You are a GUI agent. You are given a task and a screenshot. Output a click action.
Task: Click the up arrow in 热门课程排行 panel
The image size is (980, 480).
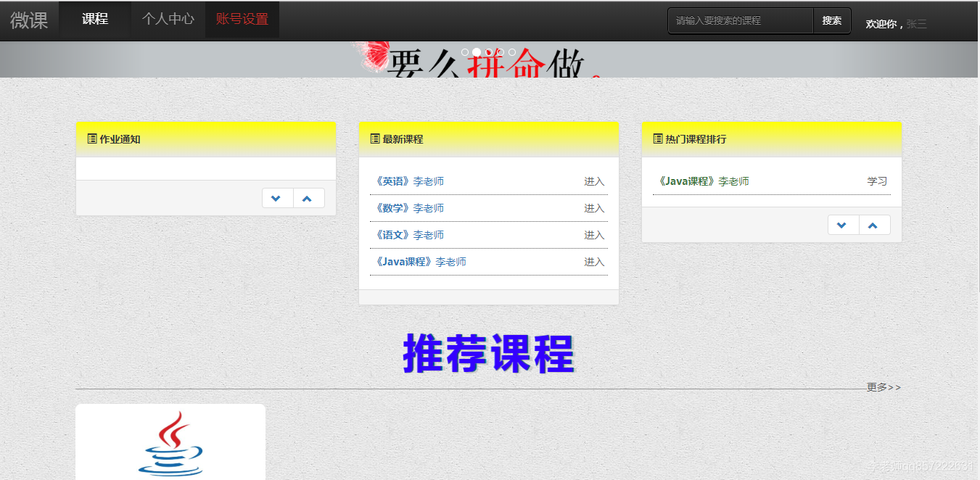(874, 224)
